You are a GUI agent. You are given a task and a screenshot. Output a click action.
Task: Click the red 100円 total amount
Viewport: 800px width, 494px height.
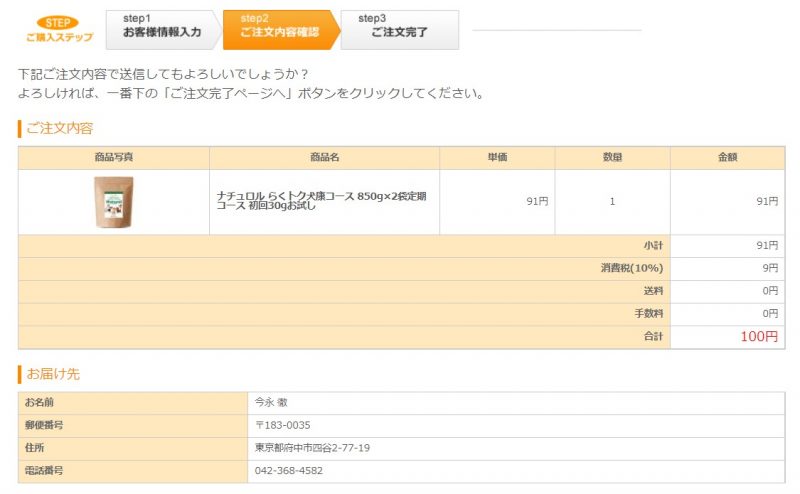[758, 337]
